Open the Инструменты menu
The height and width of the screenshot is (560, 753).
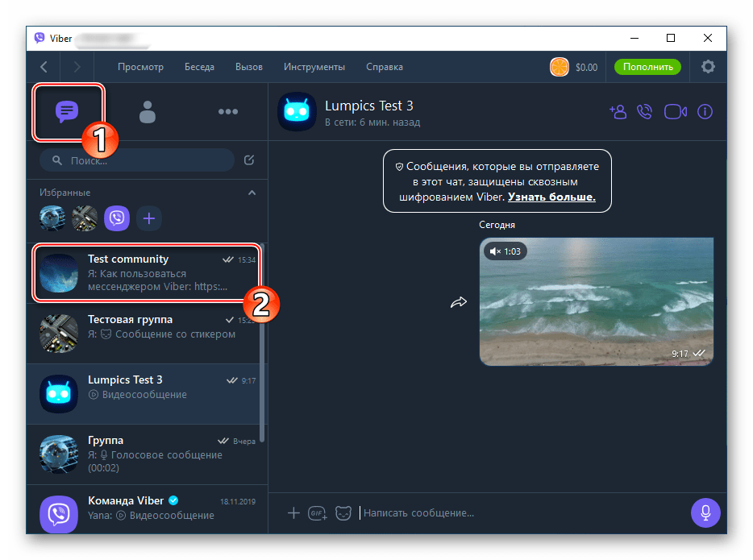pyautogui.click(x=314, y=67)
